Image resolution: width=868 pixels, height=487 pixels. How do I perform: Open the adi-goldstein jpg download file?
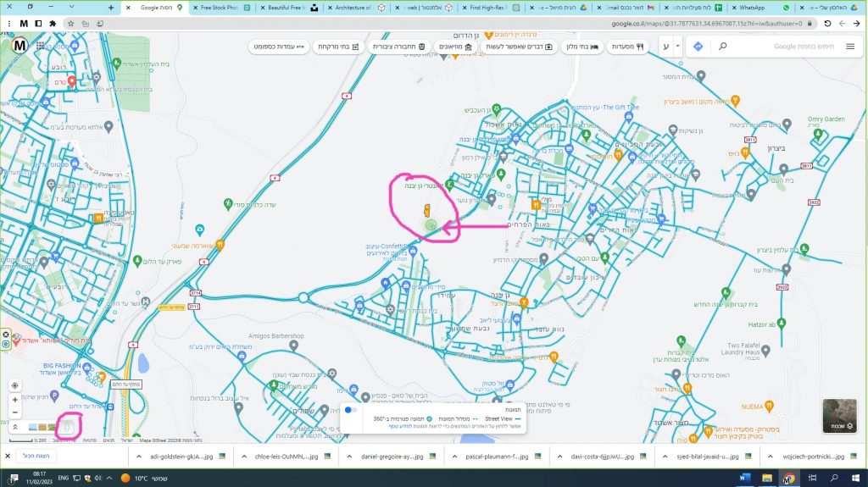[181, 457]
